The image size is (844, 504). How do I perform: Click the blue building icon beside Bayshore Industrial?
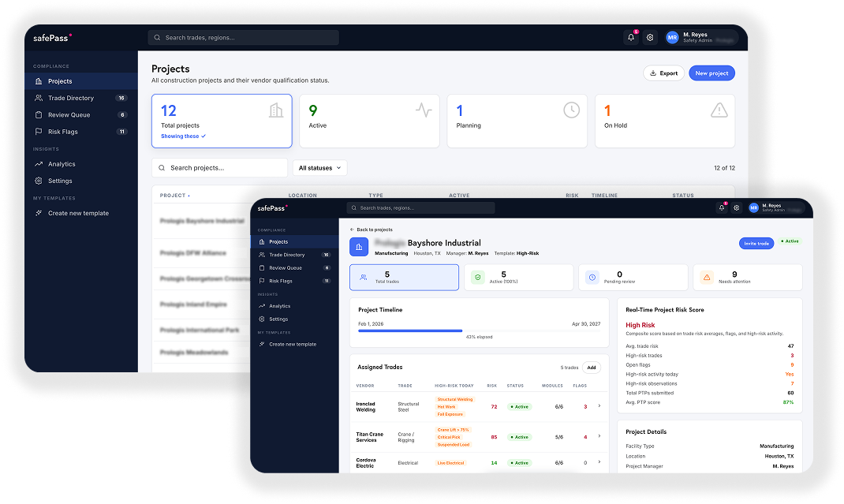tap(359, 247)
